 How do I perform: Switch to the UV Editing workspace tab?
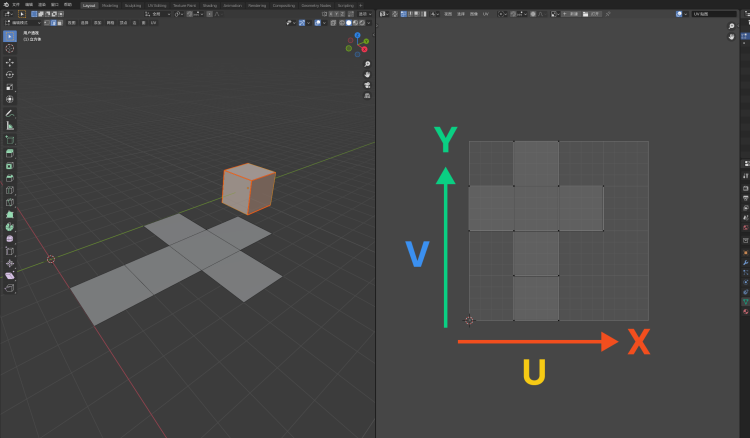(x=156, y=5)
